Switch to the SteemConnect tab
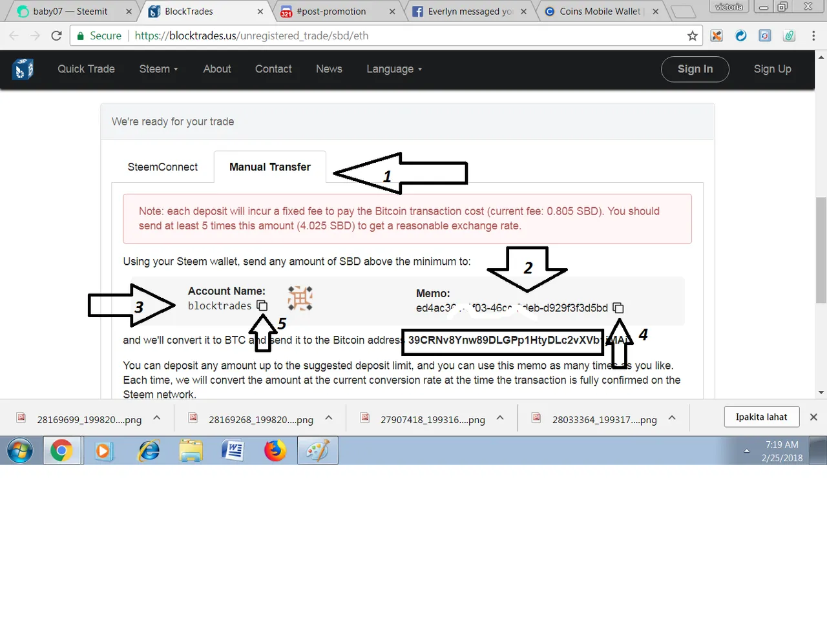 (x=163, y=167)
